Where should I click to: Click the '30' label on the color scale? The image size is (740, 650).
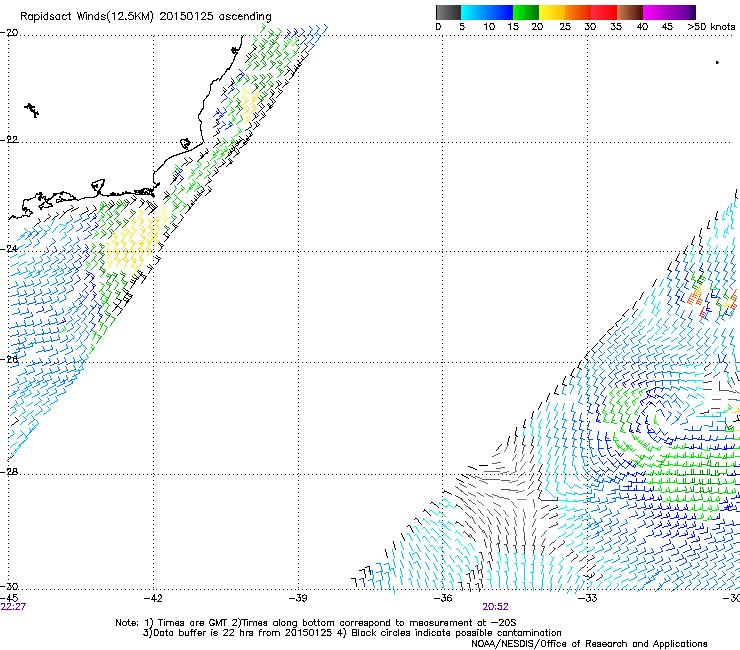(590, 26)
